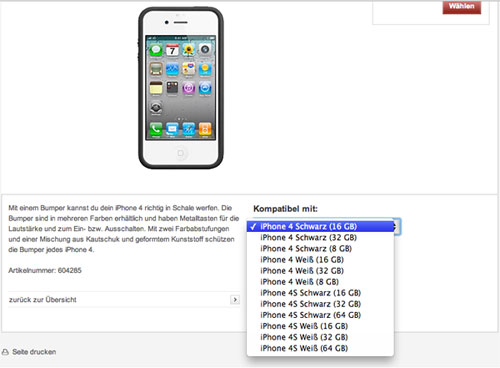The height and width of the screenshot is (368, 500).
Task: Click arrow icon beside zurück zur Übersicht
Action: coord(235,300)
